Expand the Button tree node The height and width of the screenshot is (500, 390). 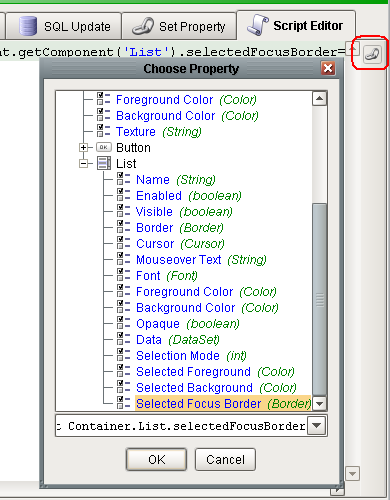coord(83,147)
